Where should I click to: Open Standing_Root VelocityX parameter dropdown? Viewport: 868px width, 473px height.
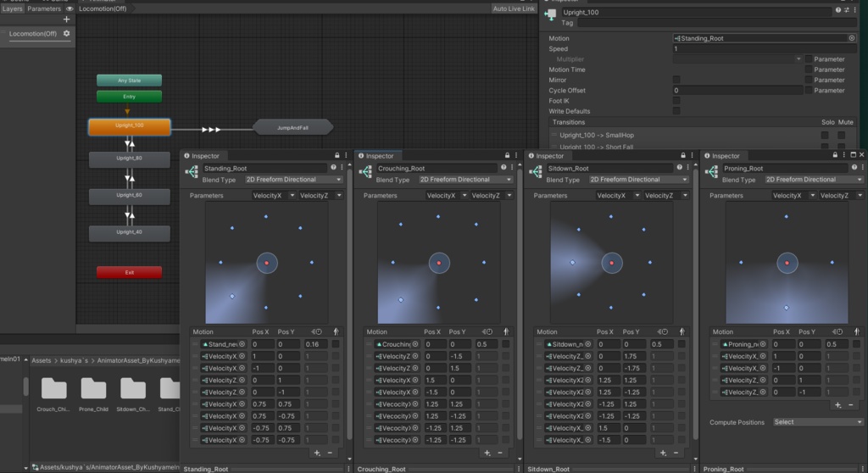[274, 196]
